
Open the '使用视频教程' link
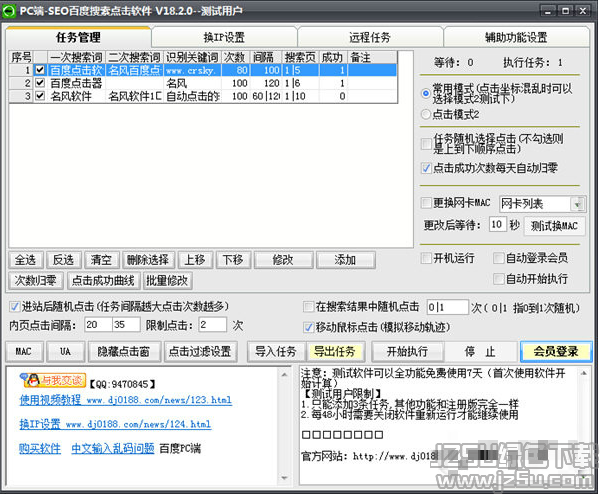tap(50, 399)
